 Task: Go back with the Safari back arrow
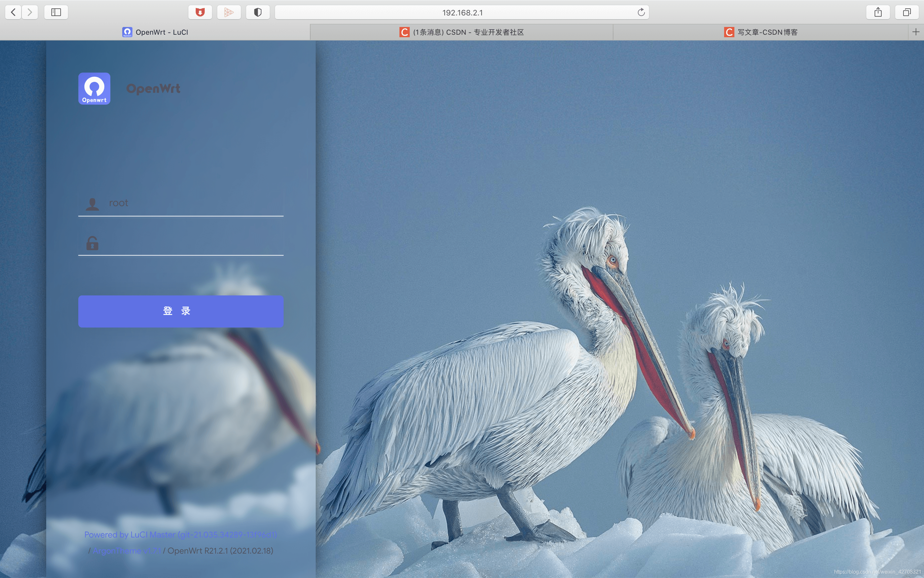pyautogui.click(x=13, y=12)
